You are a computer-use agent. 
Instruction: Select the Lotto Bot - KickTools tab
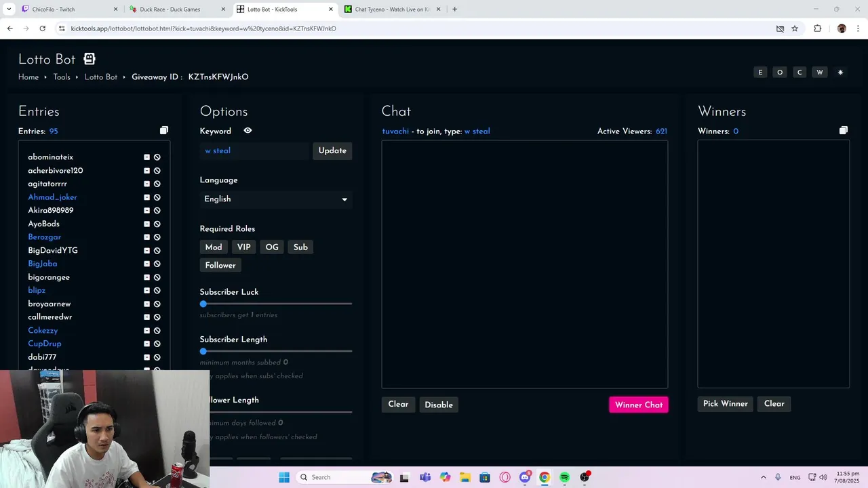pos(285,9)
